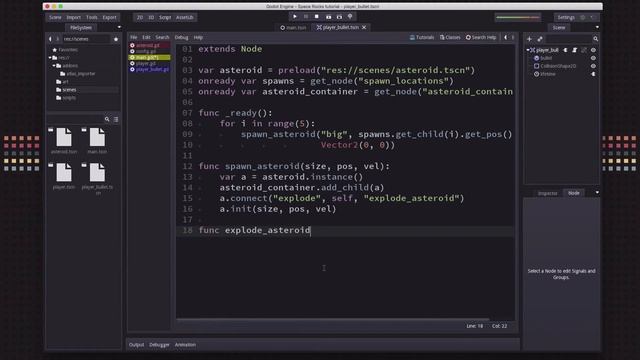Go back in FileSystem path history

click(51, 39)
